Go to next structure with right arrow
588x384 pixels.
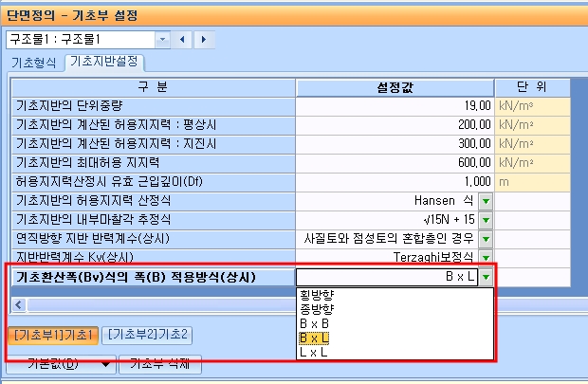click(x=204, y=40)
